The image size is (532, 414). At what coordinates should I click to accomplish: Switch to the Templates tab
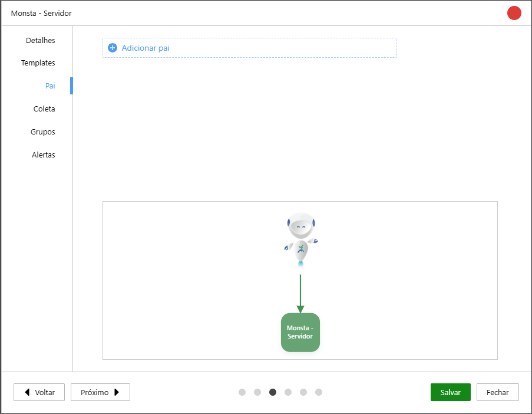point(38,63)
